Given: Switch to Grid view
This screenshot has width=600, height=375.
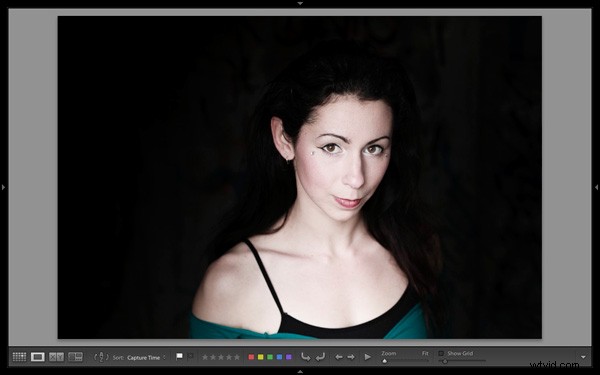Looking at the screenshot, I should tap(19, 357).
